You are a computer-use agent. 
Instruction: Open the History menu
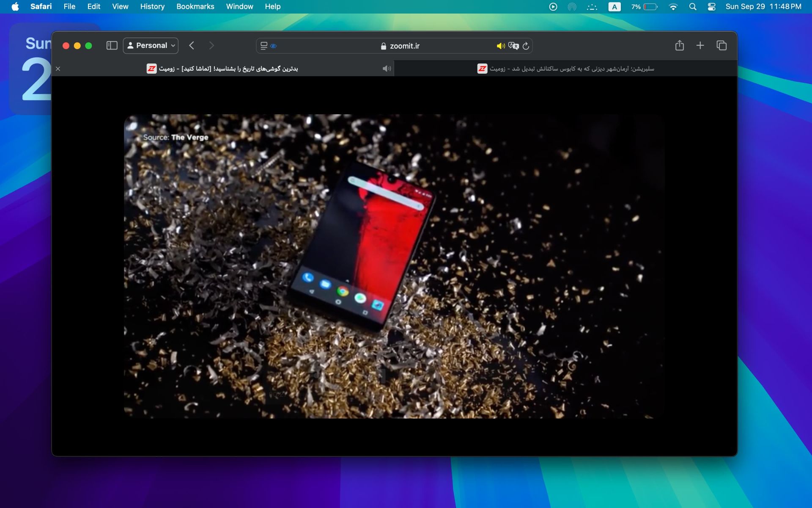152,6
